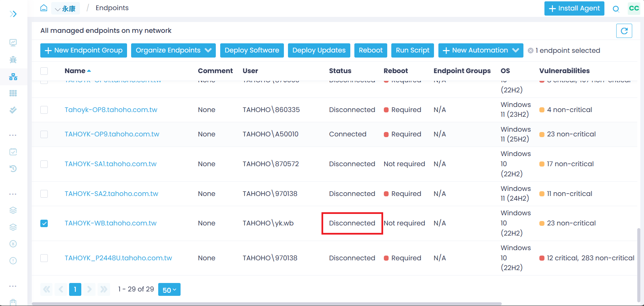644x306 pixels.
Task: Open the bug vulnerabilities icon in sidebar
Action: (x=13, y=60)
